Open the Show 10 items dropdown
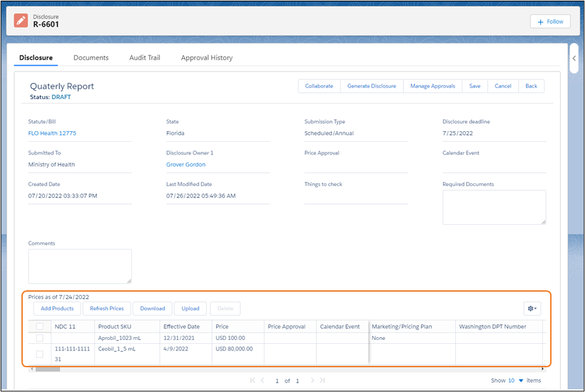Viewport: 585px width, 392px height. click(x=516, y=381)
